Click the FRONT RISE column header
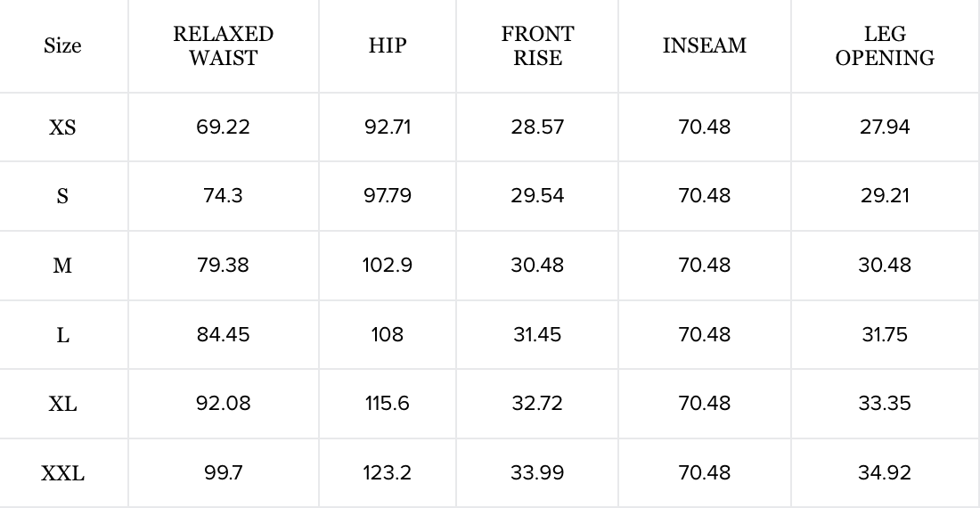Viewport: 980px width, 508px height. (537, 46)
